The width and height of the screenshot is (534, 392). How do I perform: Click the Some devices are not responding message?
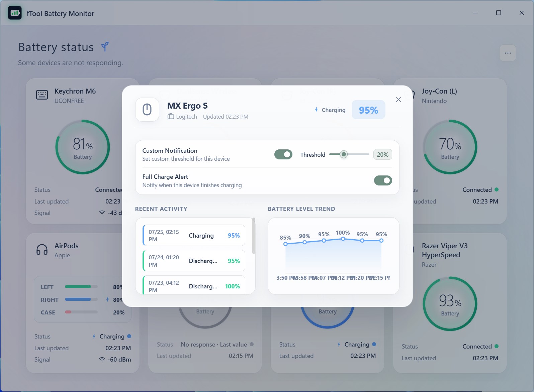(x=71, y=63)
